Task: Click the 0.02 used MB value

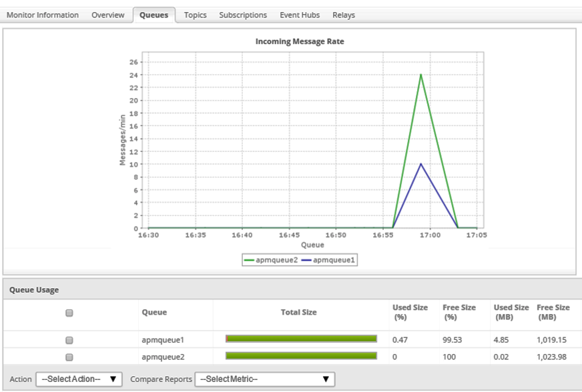Action: pos(501,357)
